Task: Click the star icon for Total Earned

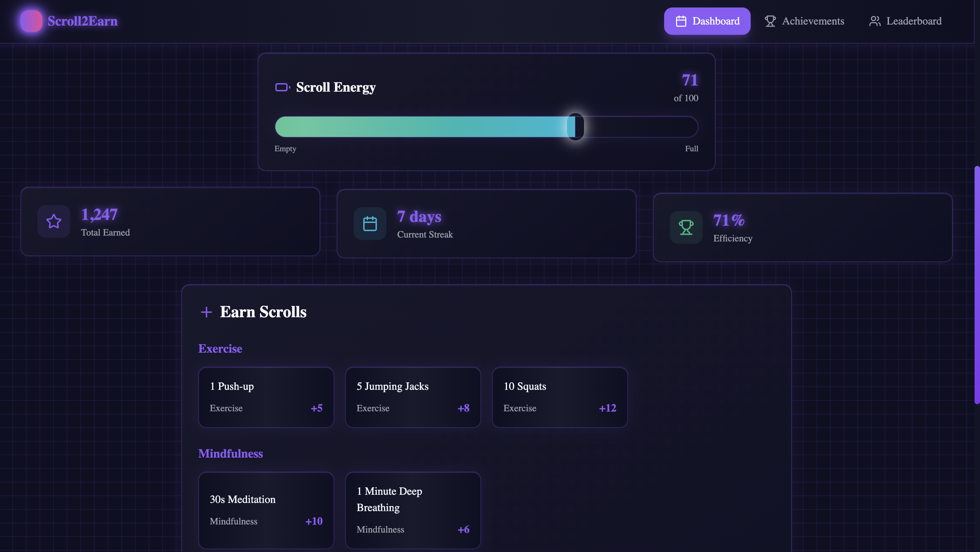Action: [53, 221]
